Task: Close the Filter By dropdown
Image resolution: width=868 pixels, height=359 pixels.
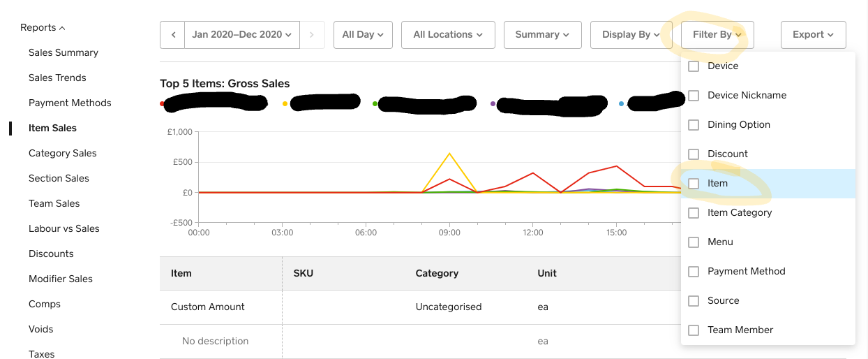Action: 717,35
